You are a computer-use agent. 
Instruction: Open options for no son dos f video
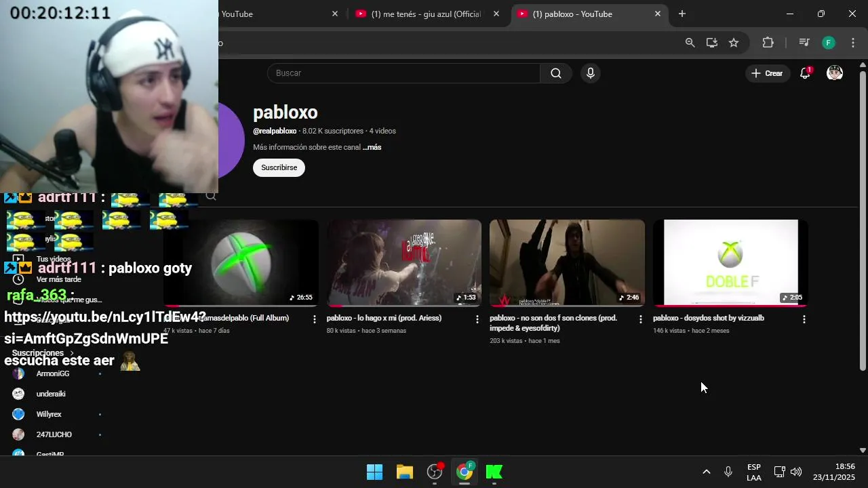(x=640, y=319)
